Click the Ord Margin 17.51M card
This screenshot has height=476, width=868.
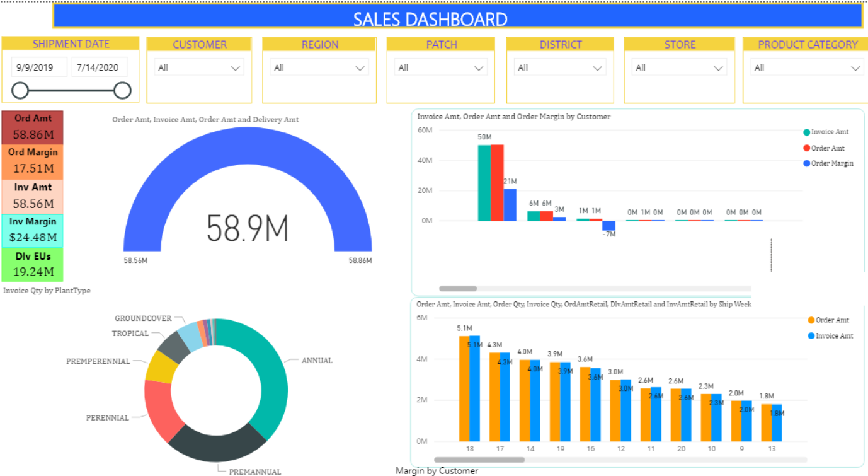click(x=32, y=162)
